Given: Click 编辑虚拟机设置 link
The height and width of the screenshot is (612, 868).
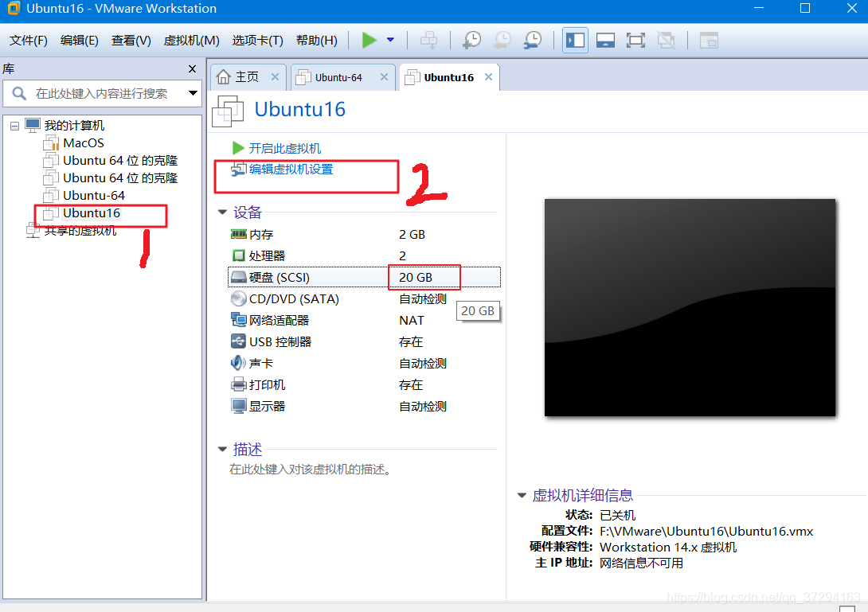Looking at the screenshot, I should [x=291, y=170].
